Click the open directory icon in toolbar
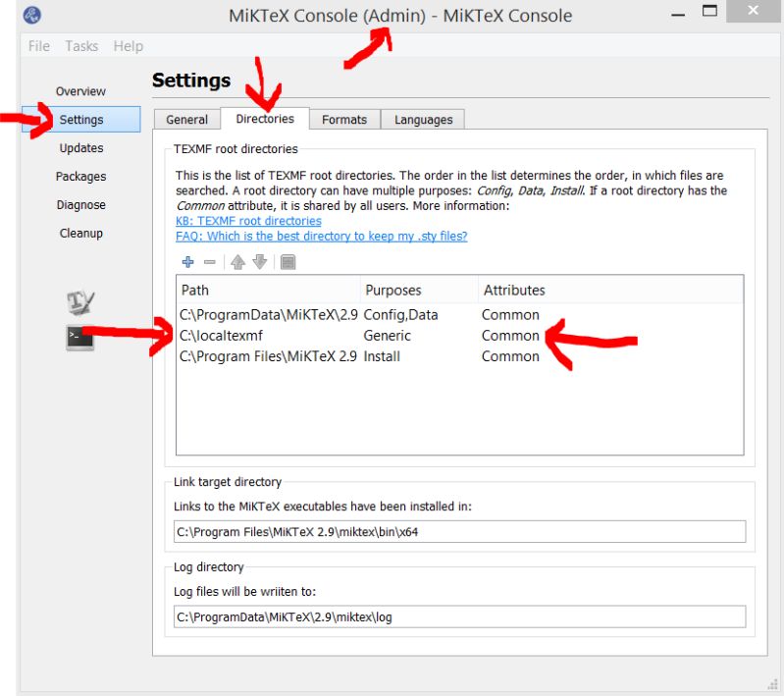784x696 pixels. (x=288, y=262)
